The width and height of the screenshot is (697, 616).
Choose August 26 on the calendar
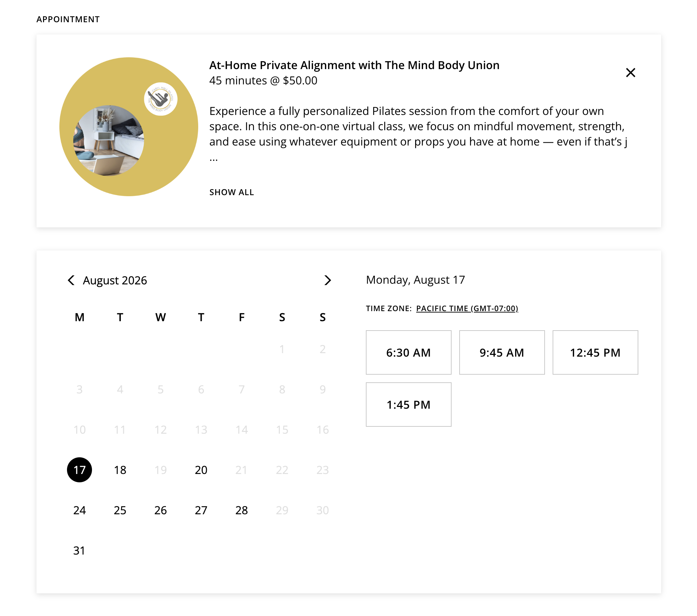pyautogui.click(x=160, y=510)
